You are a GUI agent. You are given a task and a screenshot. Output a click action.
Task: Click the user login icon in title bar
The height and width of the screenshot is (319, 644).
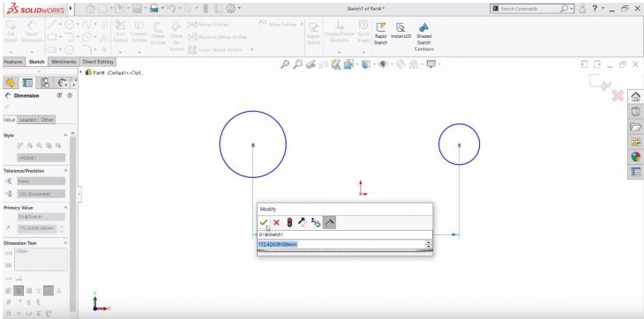[x=581, y=9]
